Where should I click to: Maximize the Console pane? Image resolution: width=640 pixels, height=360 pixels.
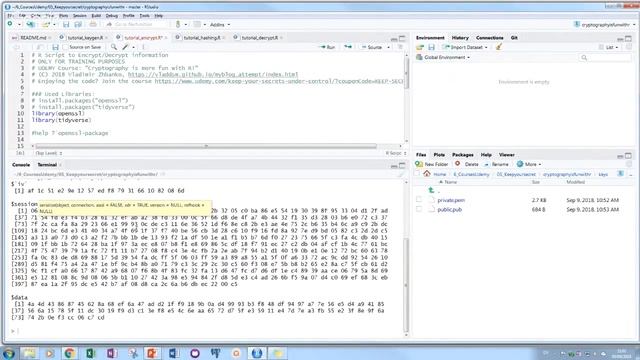pyautogui.click(x=402, y=165)
